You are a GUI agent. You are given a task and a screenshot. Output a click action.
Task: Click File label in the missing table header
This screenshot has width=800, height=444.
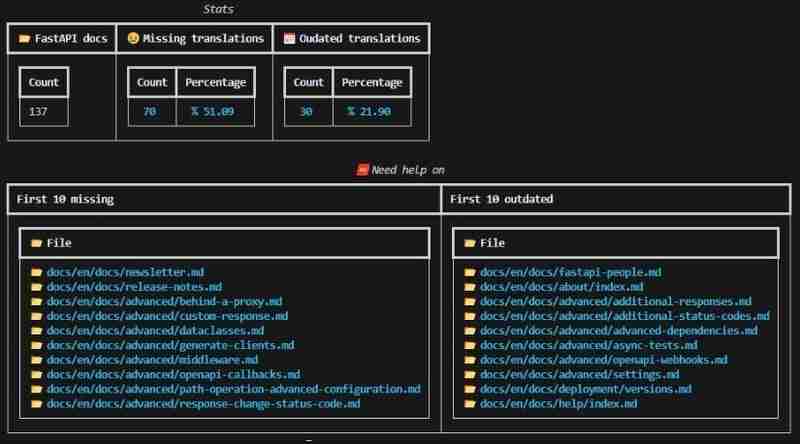pos(59,243)
